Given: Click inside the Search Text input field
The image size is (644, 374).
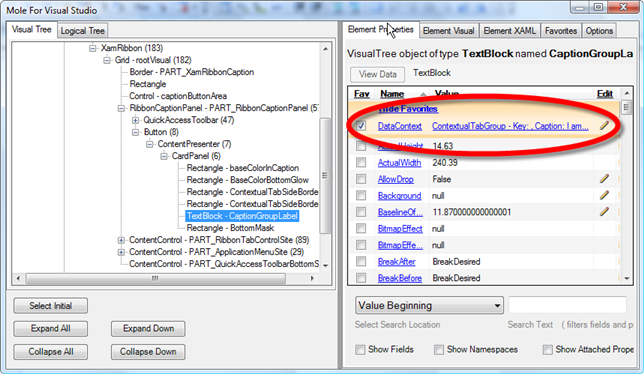Looking at the screenshot, I should click(x=568, y=305).
